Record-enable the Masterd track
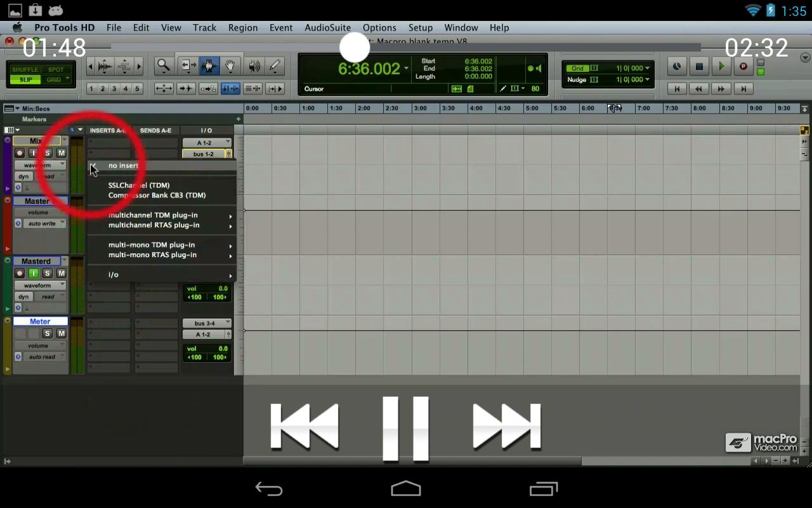 (x=20, y=273)
